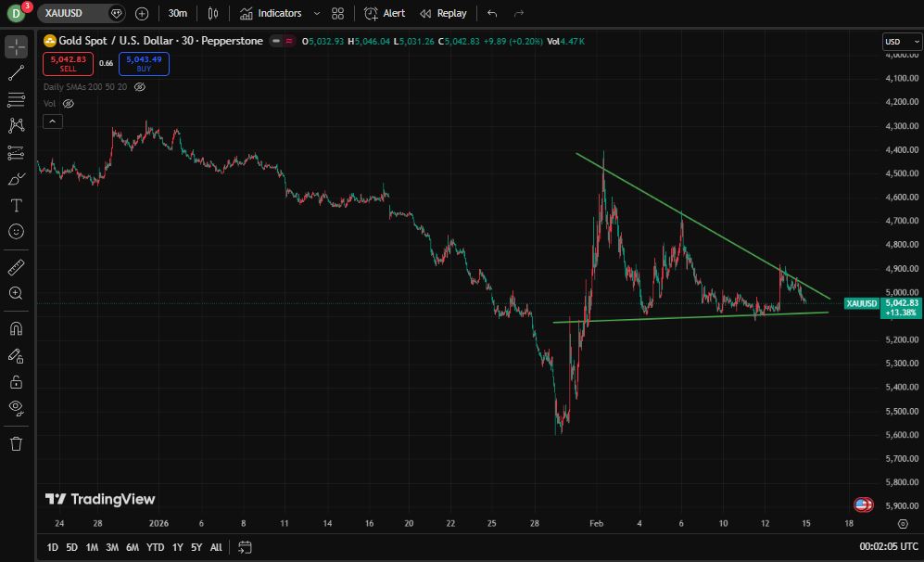Toggle the gold symbol logo icon
Viewport: 924px width, 562px height.
coord(50,41)
